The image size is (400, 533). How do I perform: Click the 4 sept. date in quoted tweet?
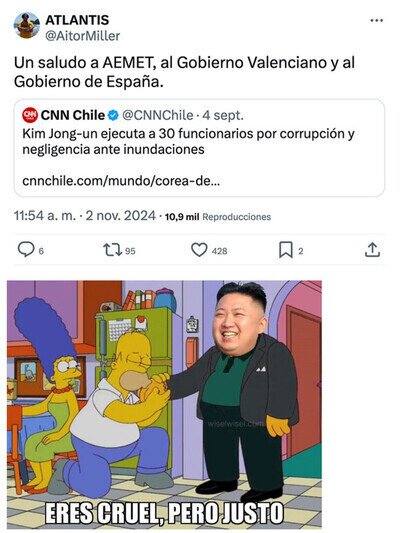(223, 116)
